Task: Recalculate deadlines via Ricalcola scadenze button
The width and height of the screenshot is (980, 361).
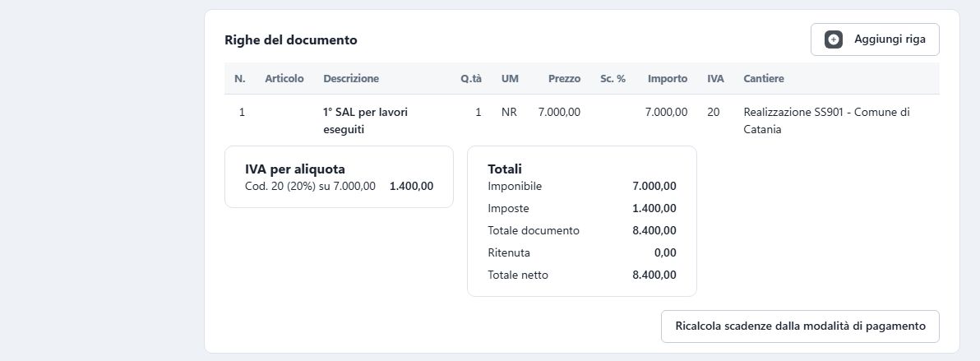Action: (x=800, y=326)
